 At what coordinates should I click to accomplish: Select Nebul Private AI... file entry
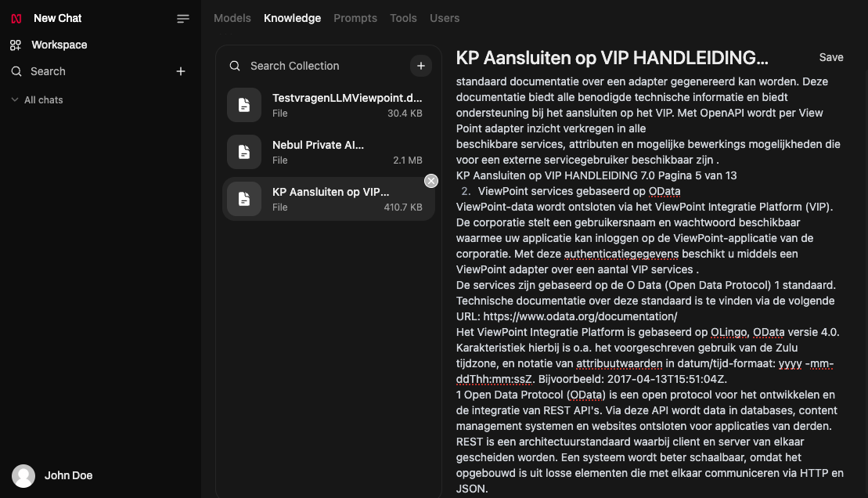tap(329, 152)
